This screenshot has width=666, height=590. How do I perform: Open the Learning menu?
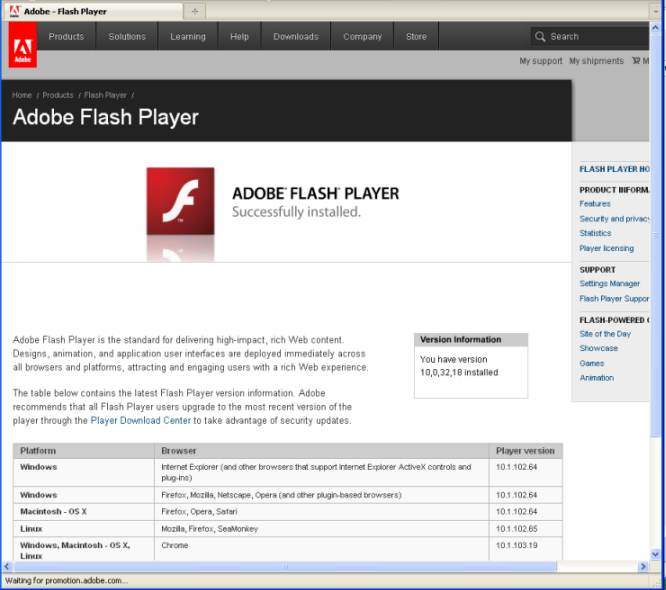tap(188, 37)
